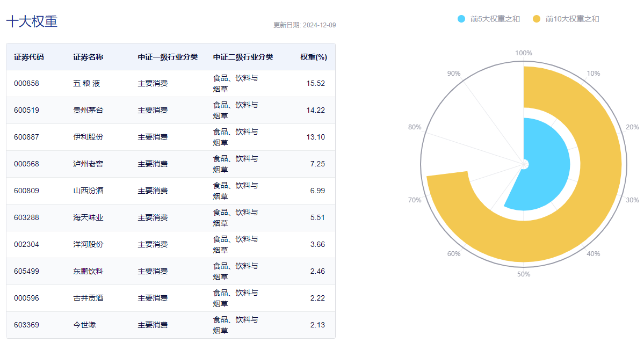
Task: Select stock name 伊利股份
Action: pyautogui.click(x=88, y=137)
